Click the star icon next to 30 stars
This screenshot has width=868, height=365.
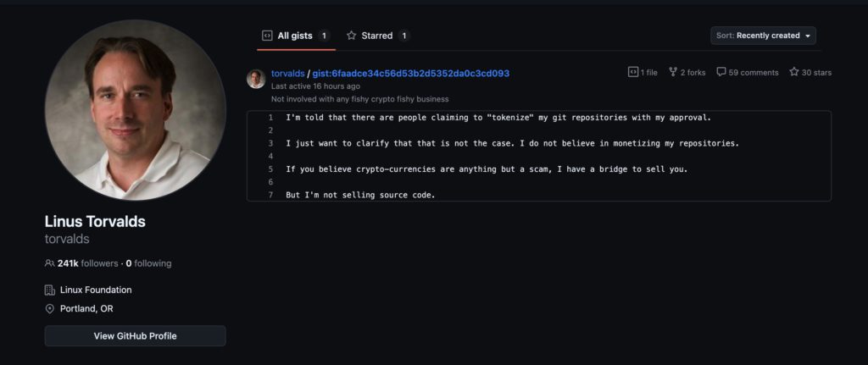tap(794, 73)
